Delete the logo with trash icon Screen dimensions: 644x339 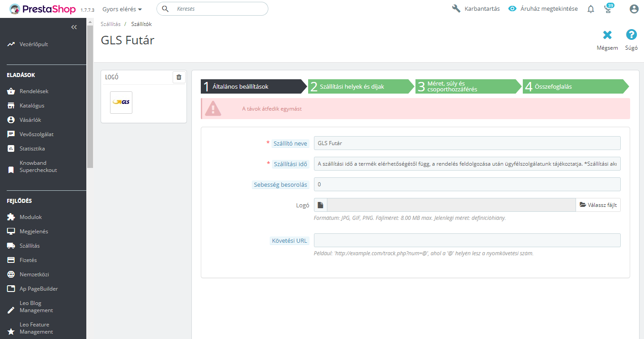coord(179,77)
